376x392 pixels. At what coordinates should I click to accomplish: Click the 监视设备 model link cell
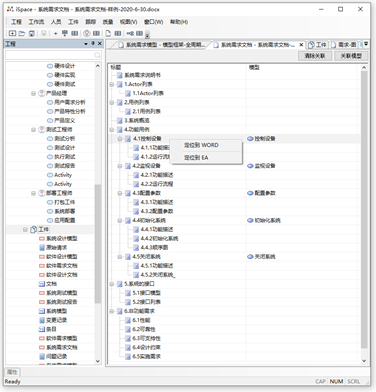[x=262, y=166]
